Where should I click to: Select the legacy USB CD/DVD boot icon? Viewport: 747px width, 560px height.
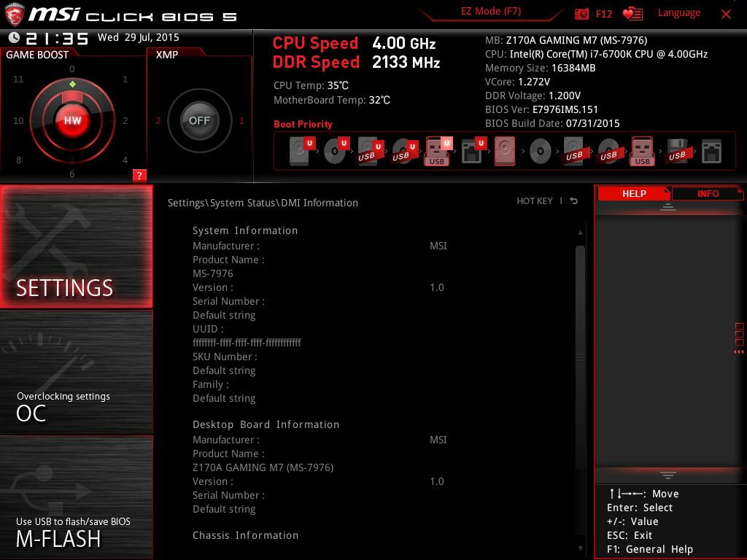608,151
